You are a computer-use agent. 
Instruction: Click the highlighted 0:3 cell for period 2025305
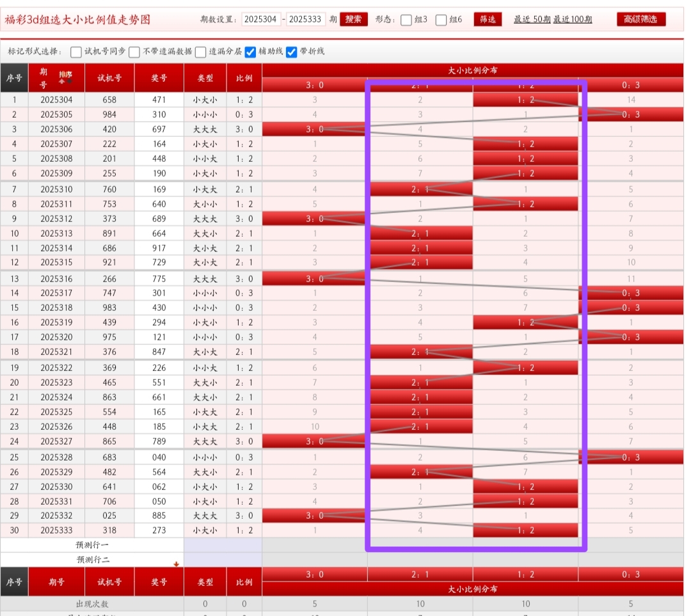pyautogui.click(x=630, y=115)
